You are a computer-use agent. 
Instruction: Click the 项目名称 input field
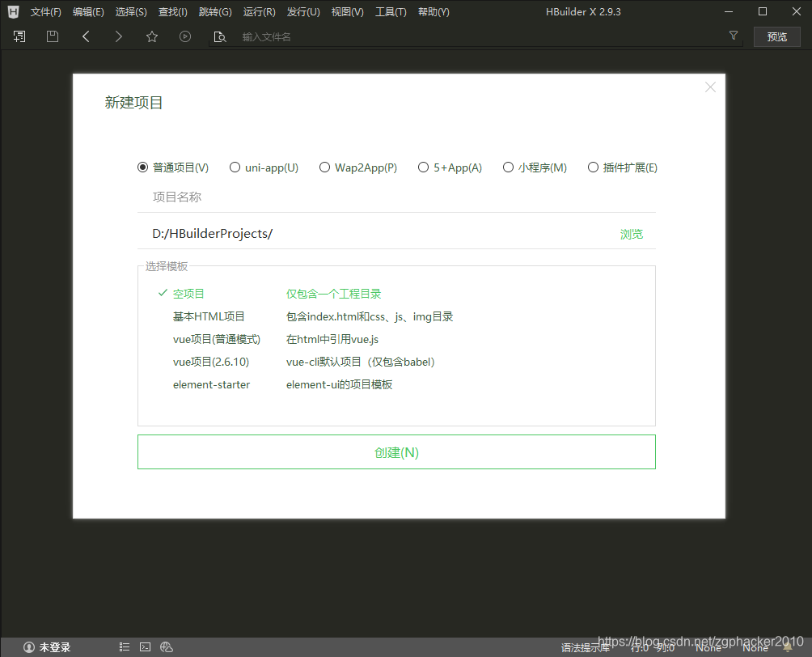click(396, 197)
